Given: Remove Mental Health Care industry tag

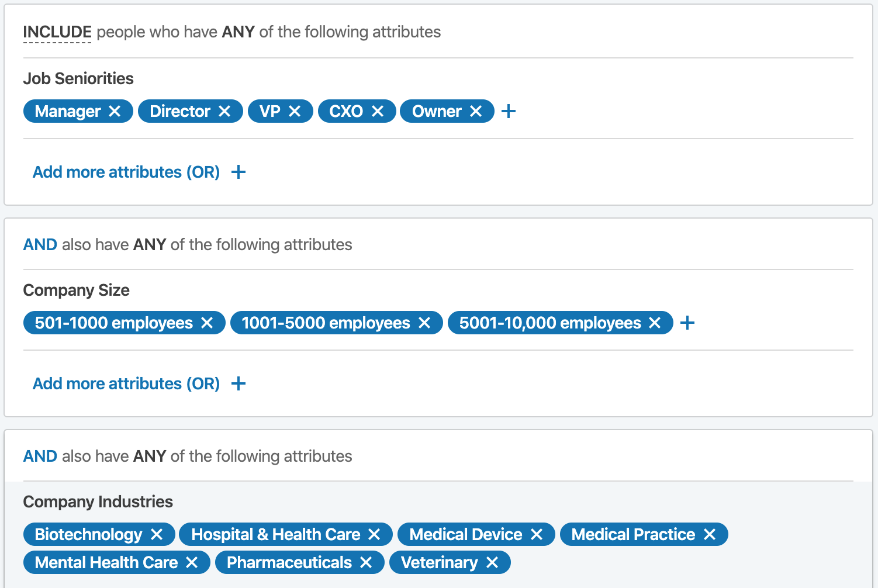Looking at the screenshot, I should 192,562.
